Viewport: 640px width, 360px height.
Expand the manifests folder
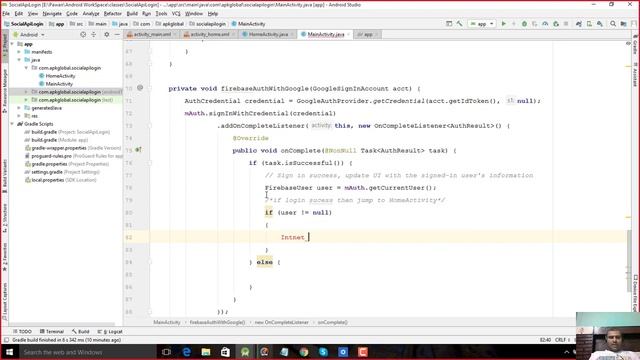click(x=19, y=52)
